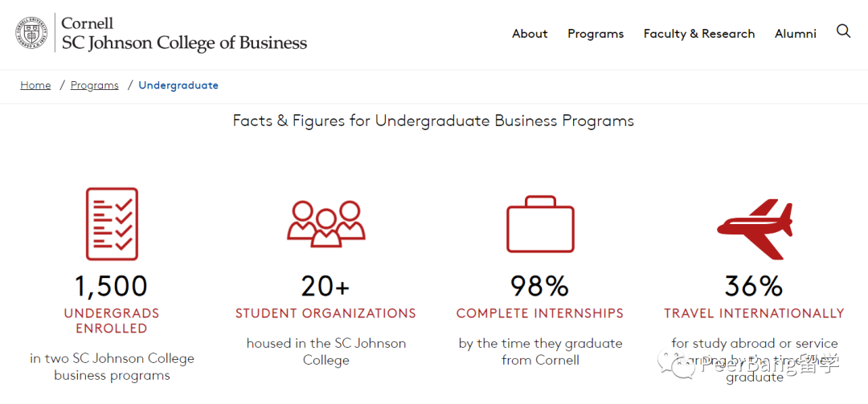The height and width of the screenshot is (404, 868).
Task: Click the 20+ student organizations figure
Action: [x=325, y=286]
